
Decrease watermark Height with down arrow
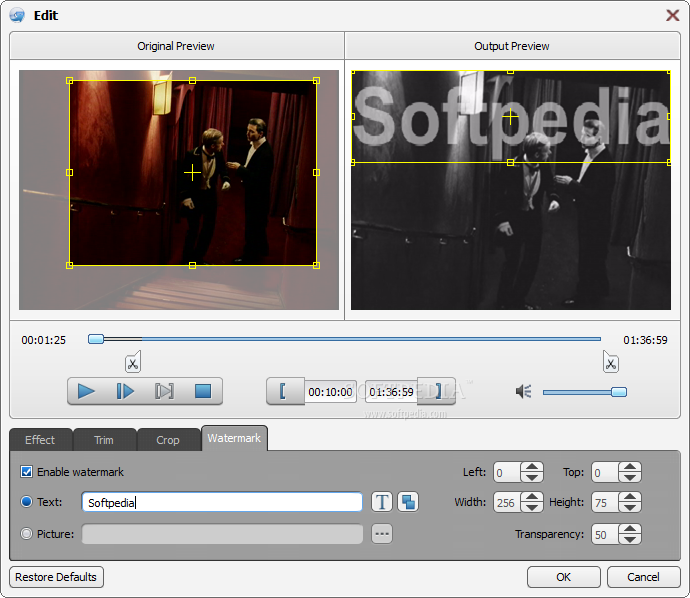[630, 507]
